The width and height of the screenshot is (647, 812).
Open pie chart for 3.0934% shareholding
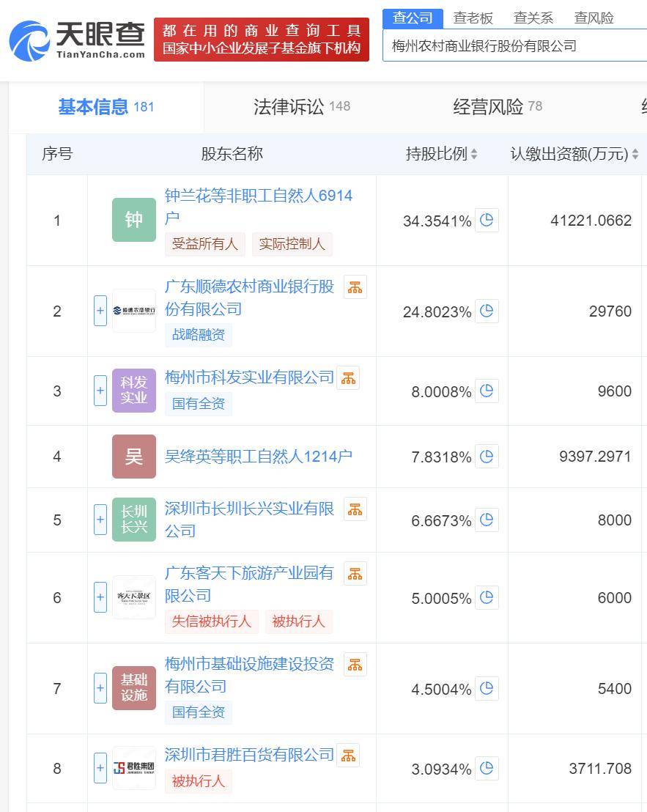click(x=487, y=769)
